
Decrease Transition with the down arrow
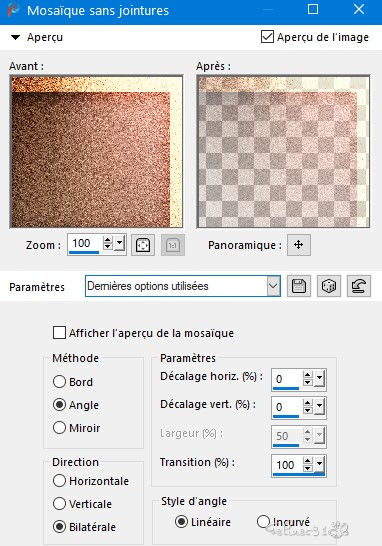coord(307,468)
